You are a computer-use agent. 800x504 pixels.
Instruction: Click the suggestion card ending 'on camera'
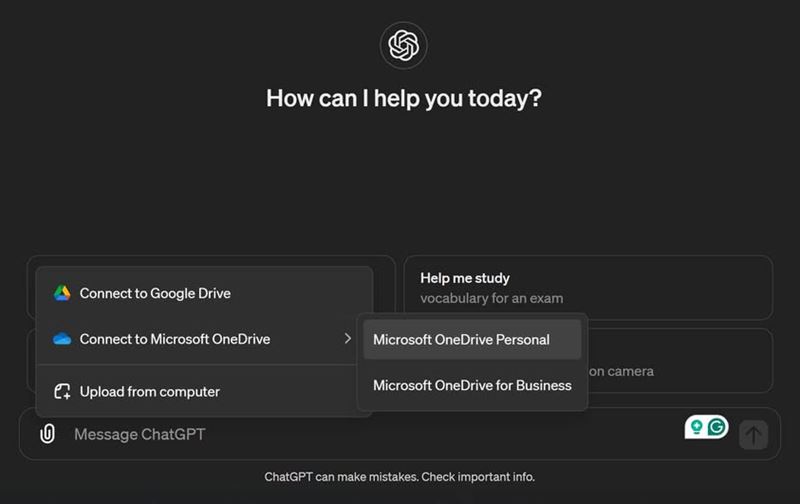click(x=680, y=361)
